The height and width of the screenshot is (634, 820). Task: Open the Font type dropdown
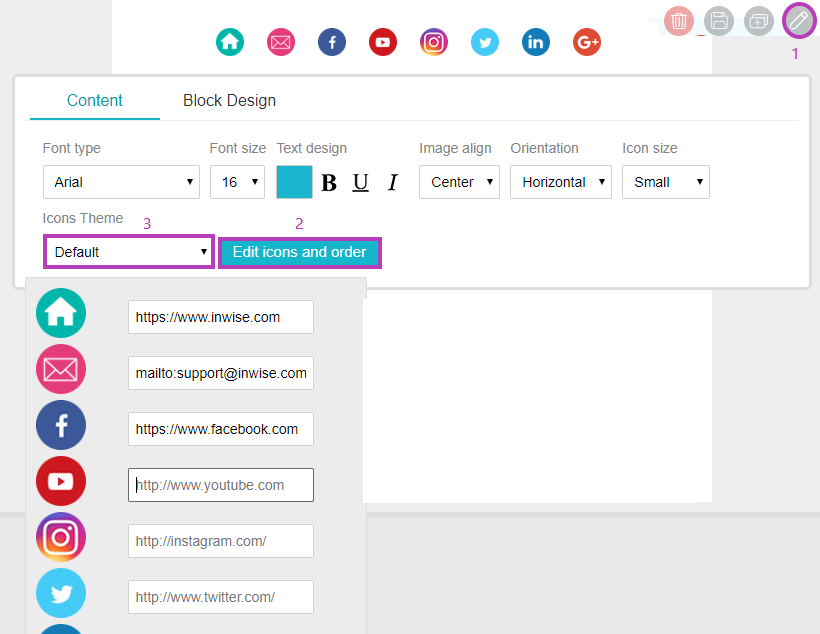[121, 182]
